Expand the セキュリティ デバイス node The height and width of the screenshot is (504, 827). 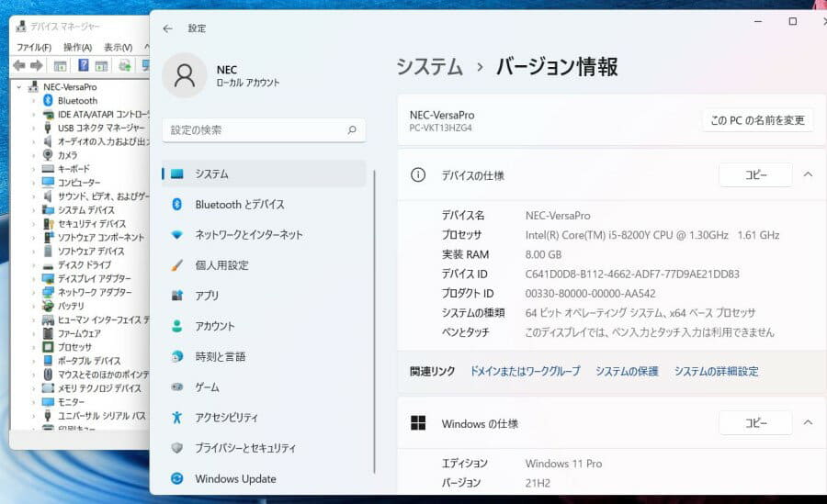[34, 223]
